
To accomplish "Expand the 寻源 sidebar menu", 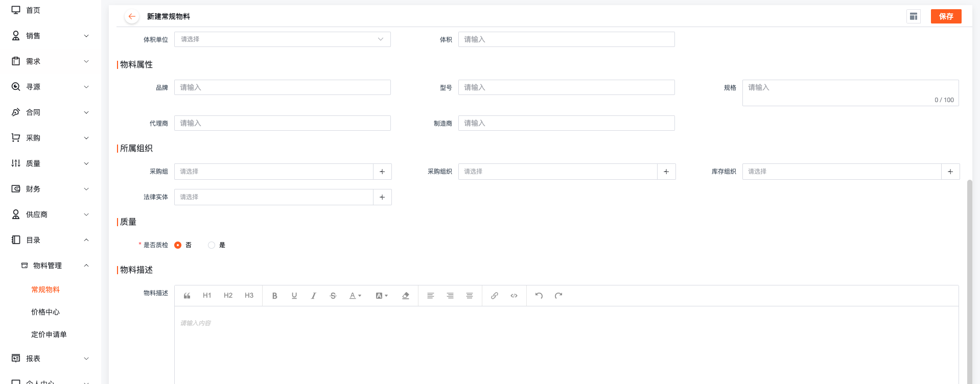I will click(x=51, y=87).
